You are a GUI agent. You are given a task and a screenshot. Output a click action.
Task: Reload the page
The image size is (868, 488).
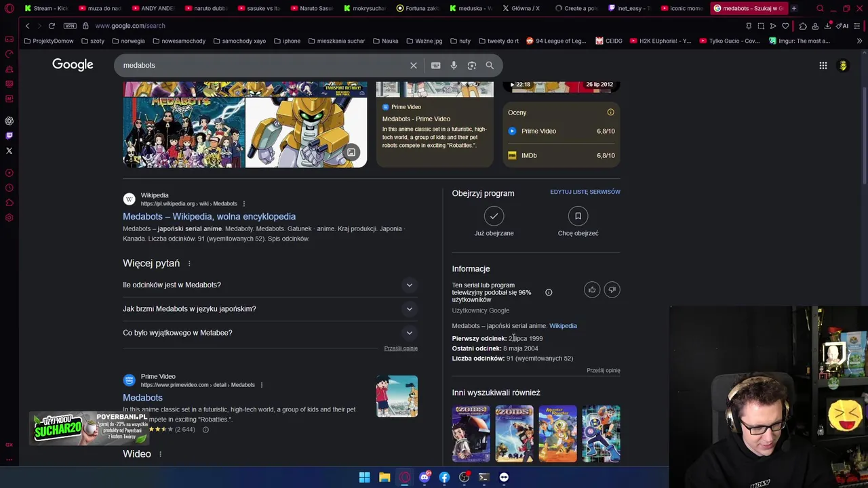tap(52, 26)
